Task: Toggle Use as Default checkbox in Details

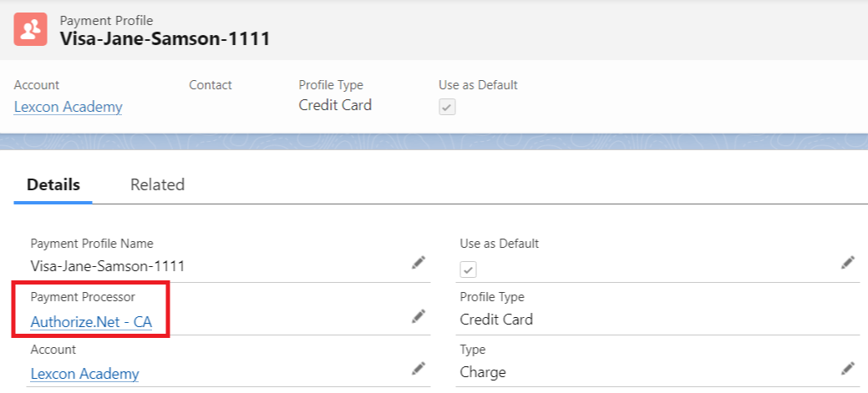Action: point(469,270)
